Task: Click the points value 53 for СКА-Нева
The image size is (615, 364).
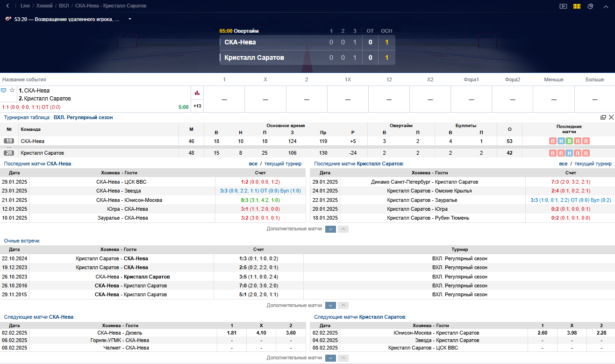Action: click(509, 141)
